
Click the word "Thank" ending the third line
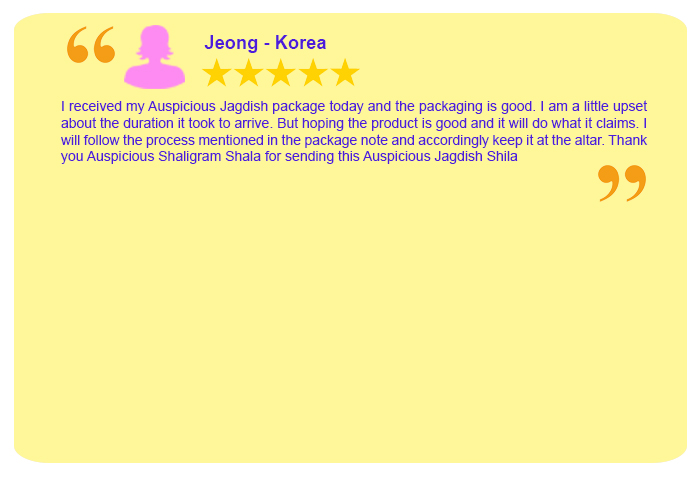[628, 140]
